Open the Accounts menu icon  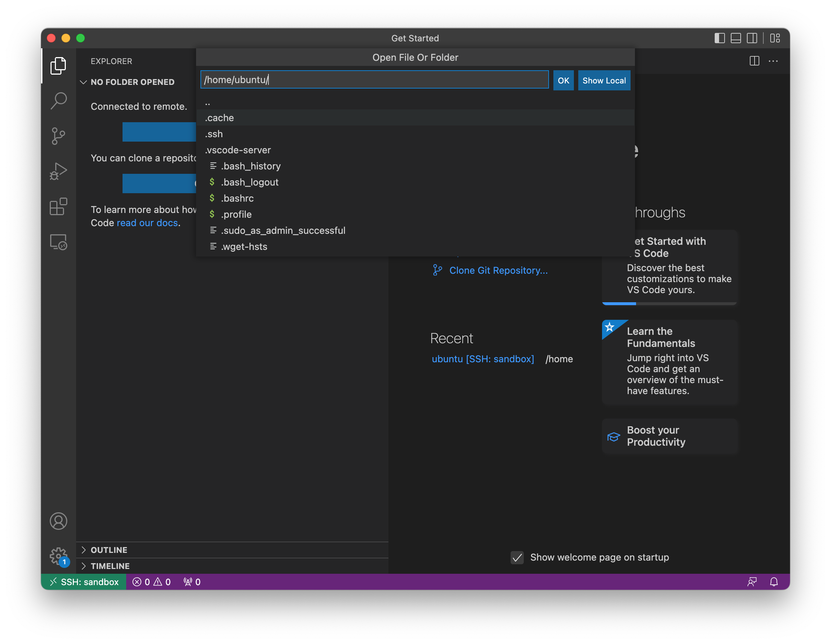(58, 521)
